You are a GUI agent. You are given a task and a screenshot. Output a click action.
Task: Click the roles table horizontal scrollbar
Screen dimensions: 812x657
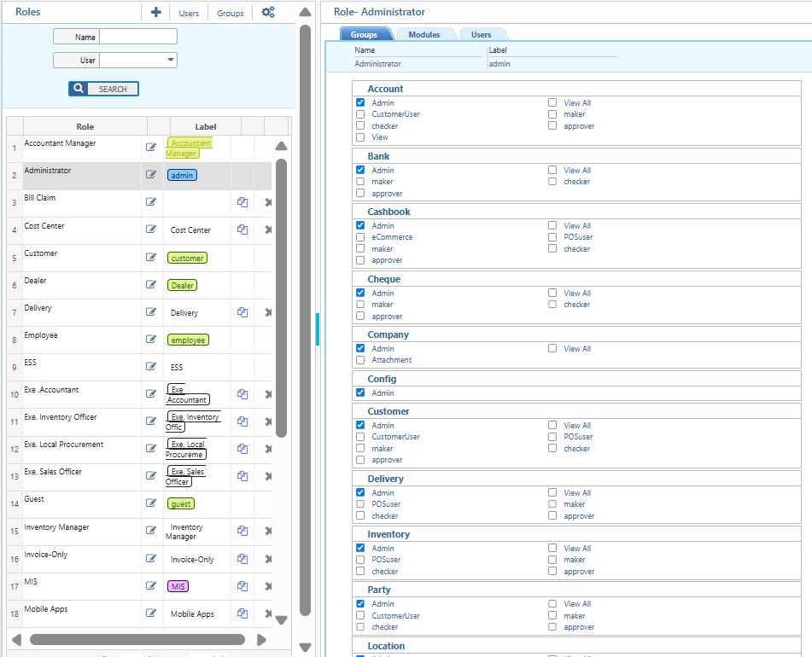tap(137, 639)
